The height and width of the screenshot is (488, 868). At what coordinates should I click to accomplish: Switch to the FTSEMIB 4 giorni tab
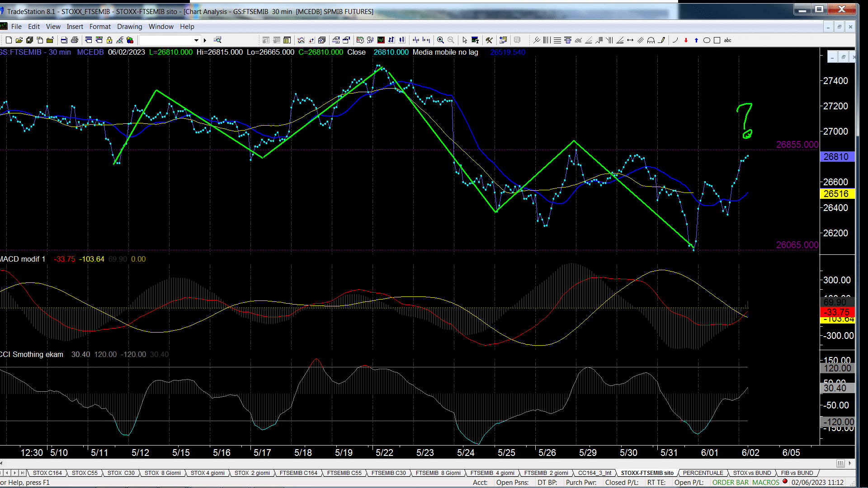(492, 473)
